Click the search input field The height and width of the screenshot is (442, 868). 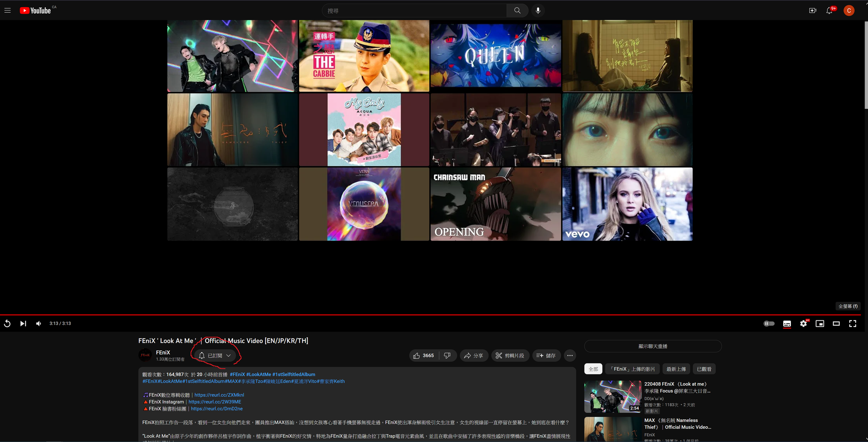click(415, 11)
